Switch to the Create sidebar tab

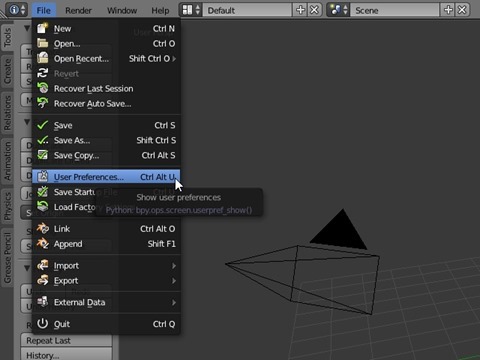[7, 71]
